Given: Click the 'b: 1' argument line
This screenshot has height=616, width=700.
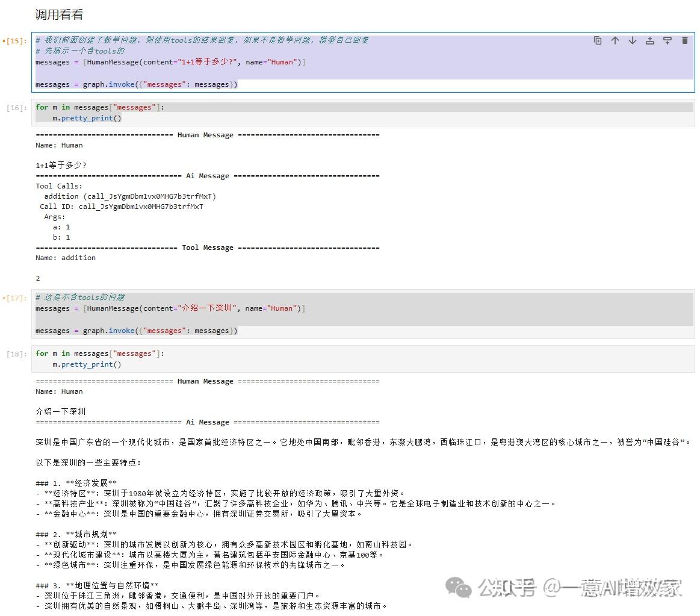Looking at the screenshot, I should click(61, 237).
